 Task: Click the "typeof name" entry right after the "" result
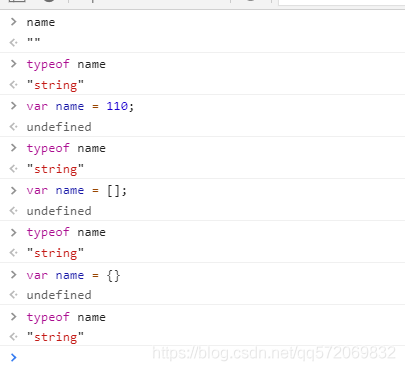66,64
